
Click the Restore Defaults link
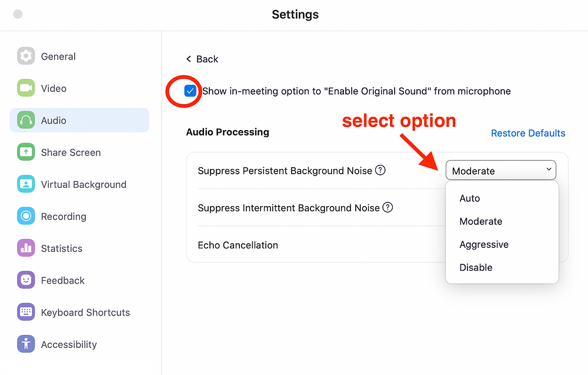(528, 133)
